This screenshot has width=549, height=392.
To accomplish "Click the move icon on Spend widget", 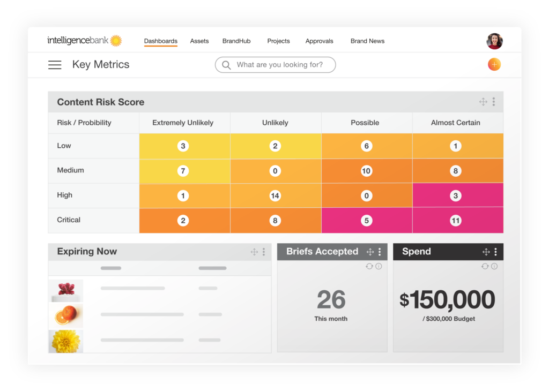I will click(x=486, y=252).
